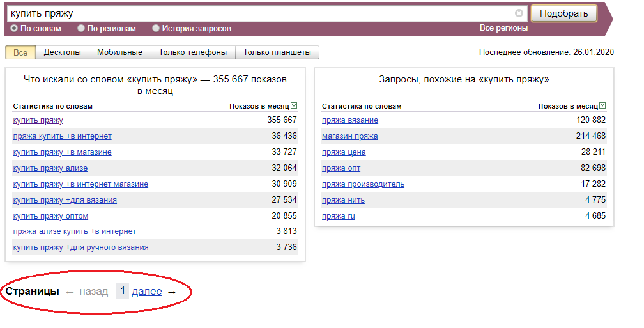Viewport: 644px width, 328px height.
Task: Click the value 4 775
Action: [595, 200]
